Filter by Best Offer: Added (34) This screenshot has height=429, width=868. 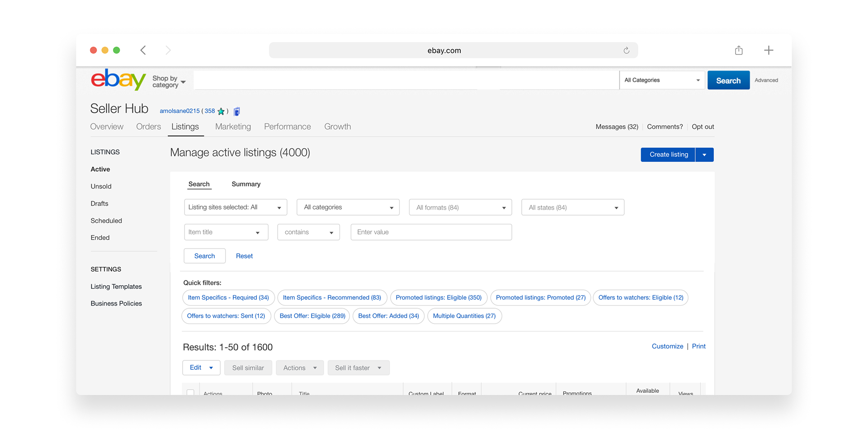pos(388,316)
